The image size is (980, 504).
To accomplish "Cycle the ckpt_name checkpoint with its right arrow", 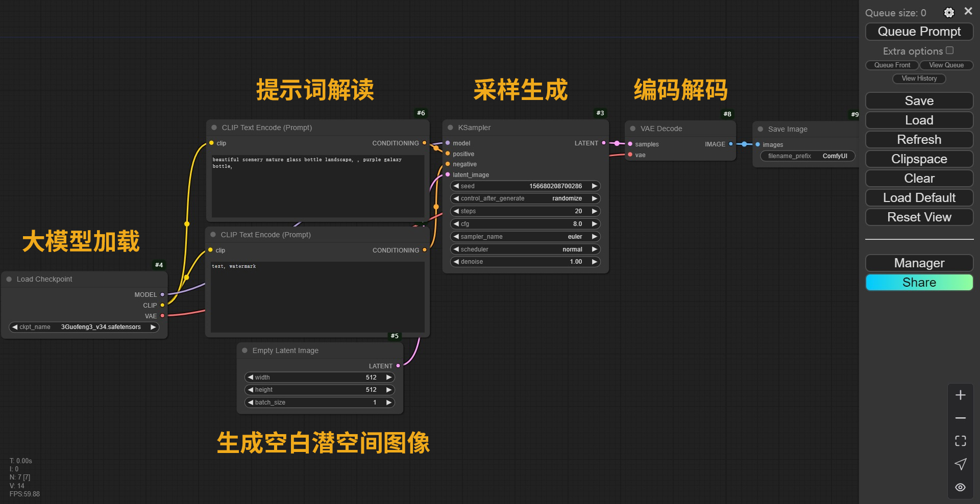I will 153,327.
